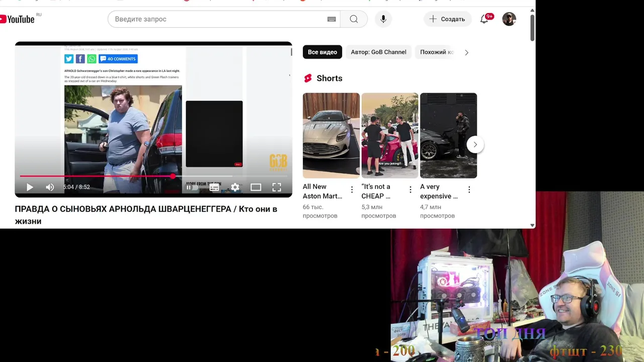This screenshot has width=644, height=362.
Task: Click the 'Shorts' section heading
Action: click(330, 78)
